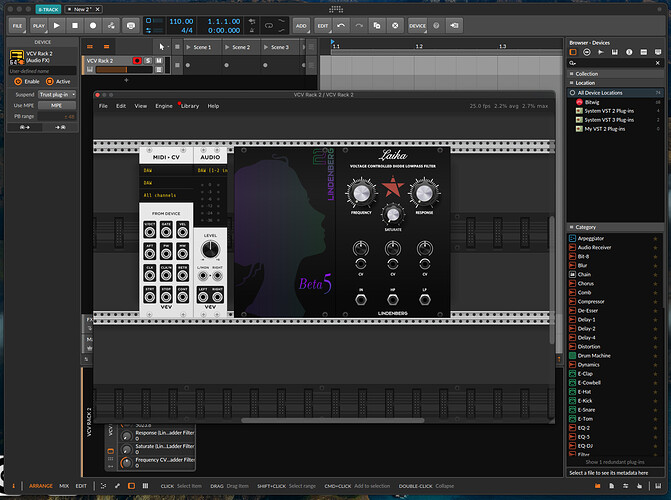
Task: Open the EDIT menu button in toolbar
Action: (323, 26)
